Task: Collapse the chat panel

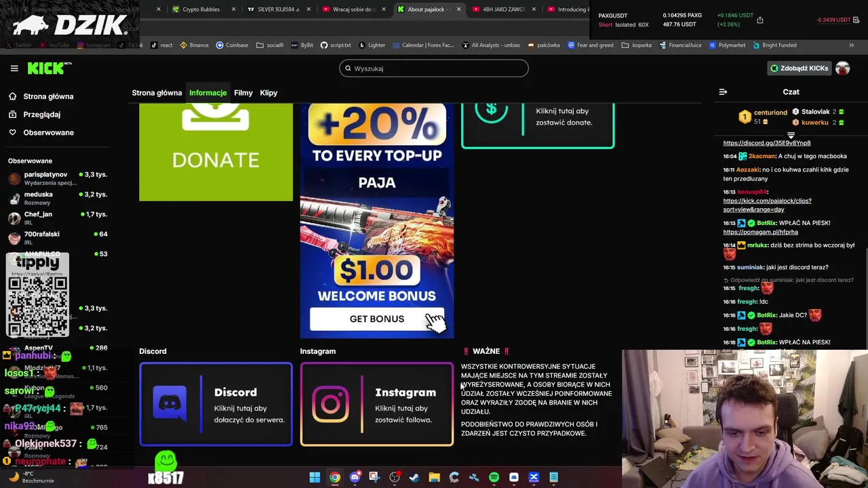Action: pos(723,92)
